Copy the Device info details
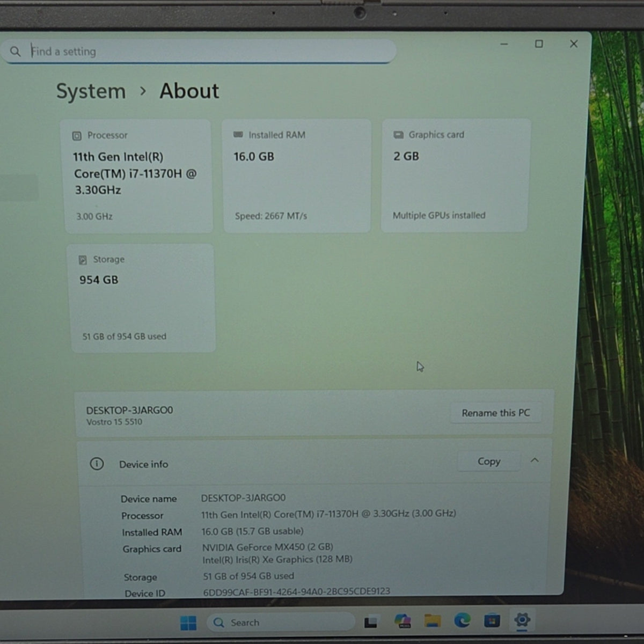 pyautogui.click(x=489, y=462)
